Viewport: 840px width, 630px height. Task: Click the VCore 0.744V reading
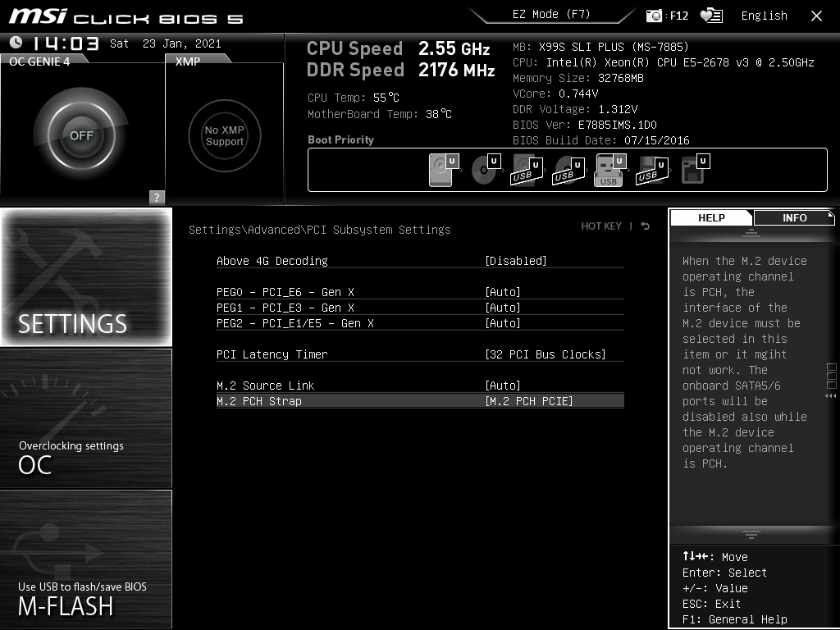click(x=555, y=94)
